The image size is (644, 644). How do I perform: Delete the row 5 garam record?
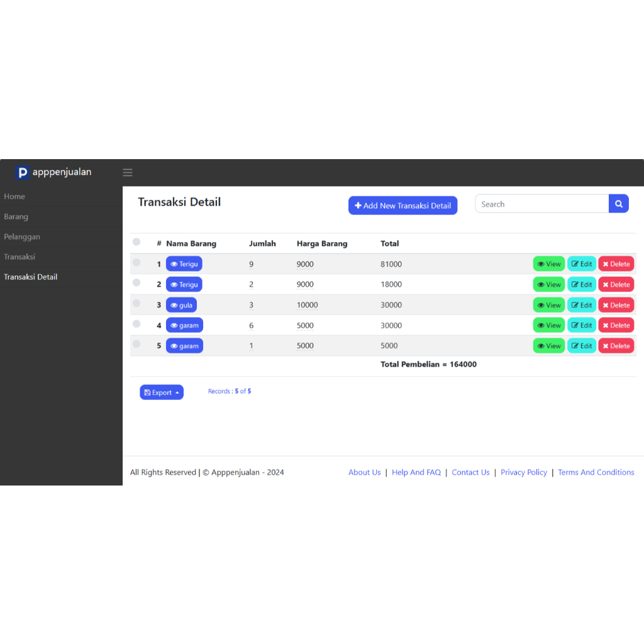(x=616, y=346)
